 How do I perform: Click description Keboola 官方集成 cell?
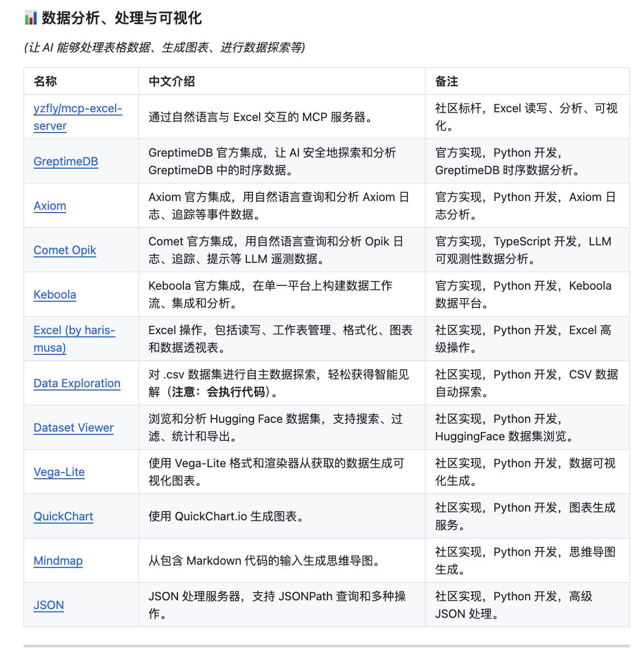pos(271,295)
